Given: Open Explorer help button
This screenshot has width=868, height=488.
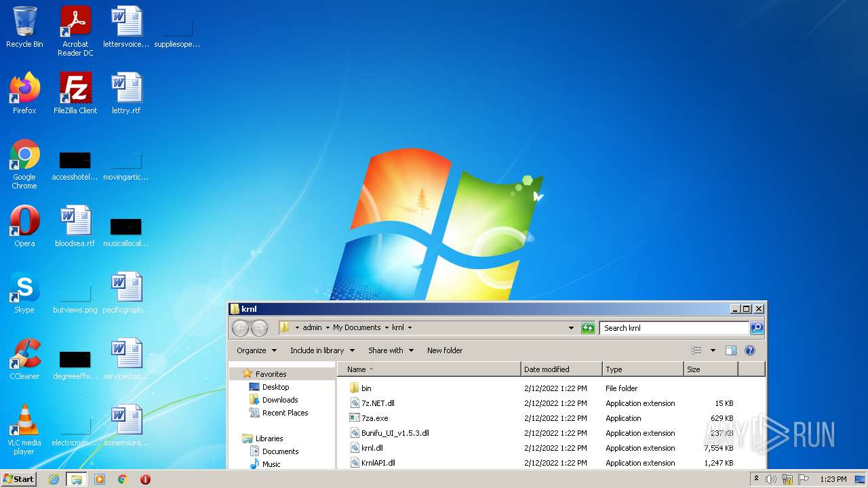Looking at the screenshot, I should (750, 350).
